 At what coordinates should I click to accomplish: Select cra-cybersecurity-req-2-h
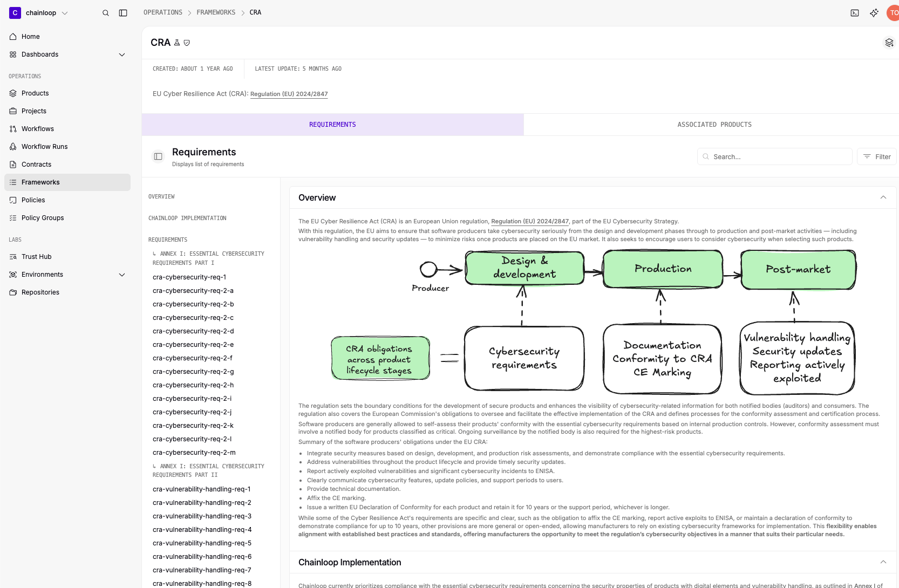193,385
